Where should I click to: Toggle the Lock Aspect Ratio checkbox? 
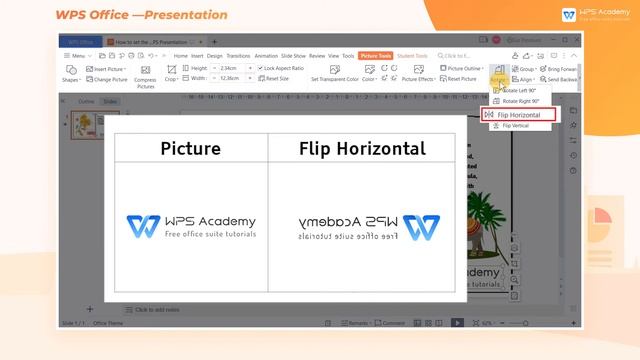(260, 68)
